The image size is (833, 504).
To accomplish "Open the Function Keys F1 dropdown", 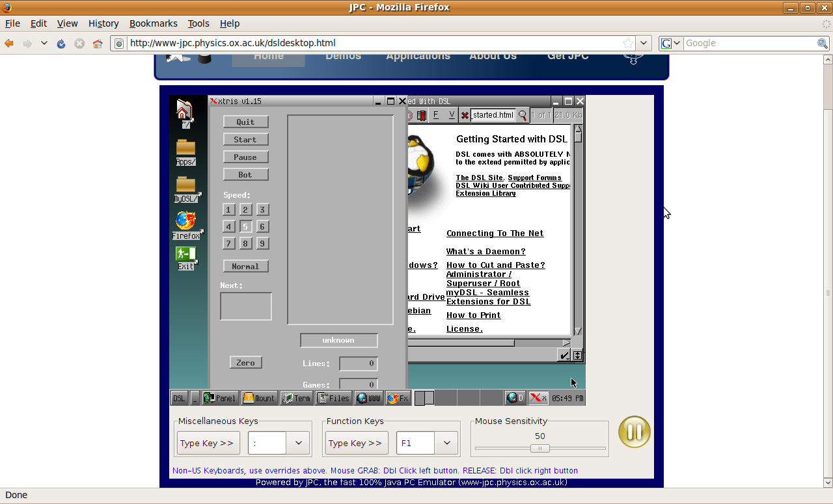I will (446, 443).
